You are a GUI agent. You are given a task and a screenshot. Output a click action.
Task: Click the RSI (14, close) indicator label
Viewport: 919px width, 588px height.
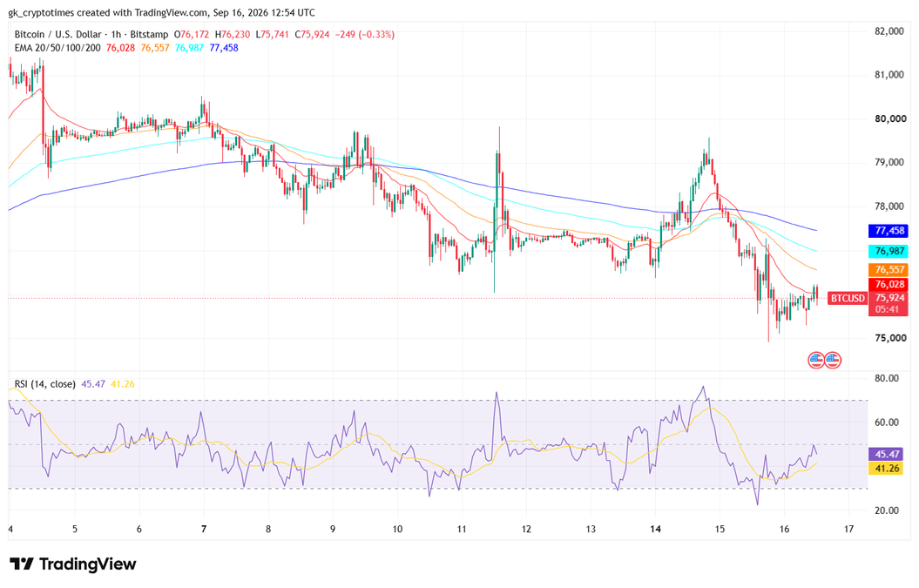(45, 384)
